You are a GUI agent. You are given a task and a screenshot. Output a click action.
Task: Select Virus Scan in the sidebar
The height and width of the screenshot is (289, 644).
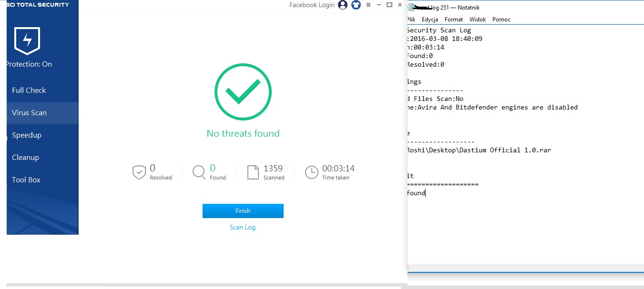pos(42,113)
